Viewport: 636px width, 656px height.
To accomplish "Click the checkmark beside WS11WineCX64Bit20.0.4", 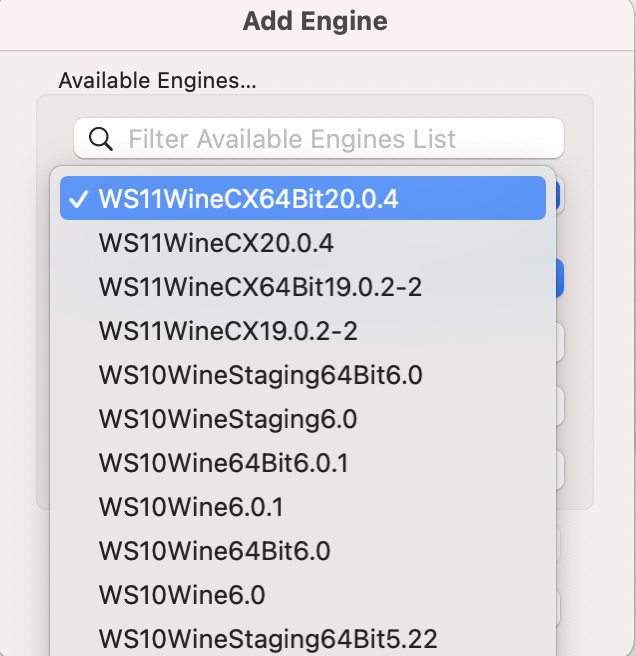I will tap(79, 199).
